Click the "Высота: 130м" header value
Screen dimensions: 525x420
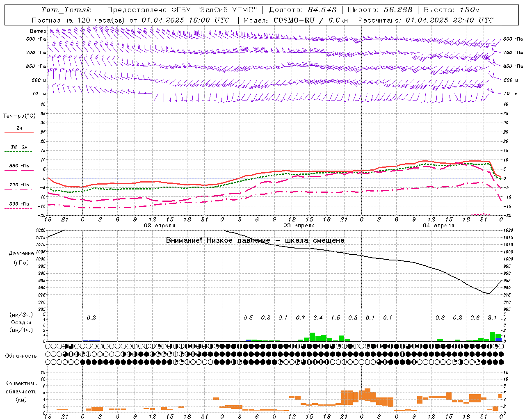tap(452, 10)
